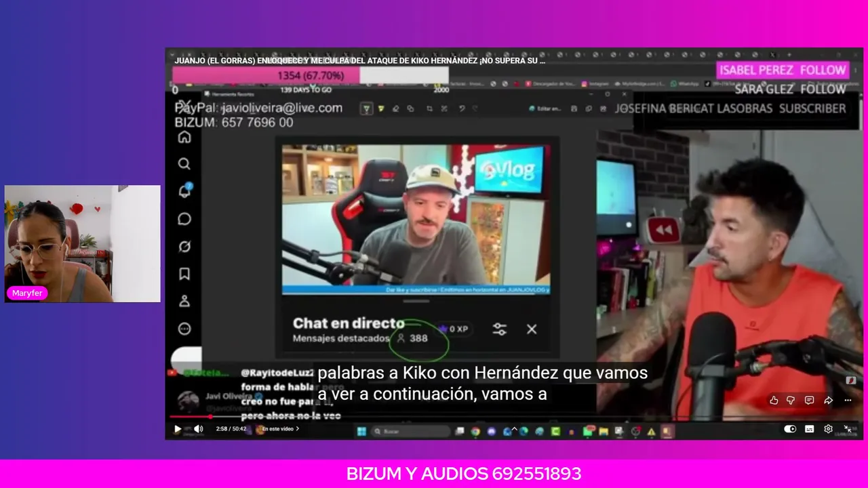Click the Mensajes destacados label

tap(341, 338)
